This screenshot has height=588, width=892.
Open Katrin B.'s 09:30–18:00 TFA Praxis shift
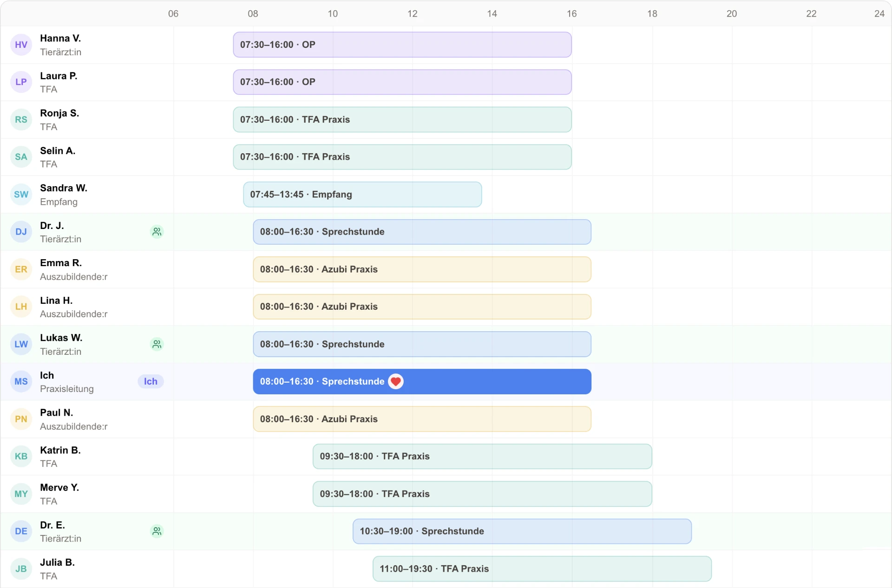482,456
